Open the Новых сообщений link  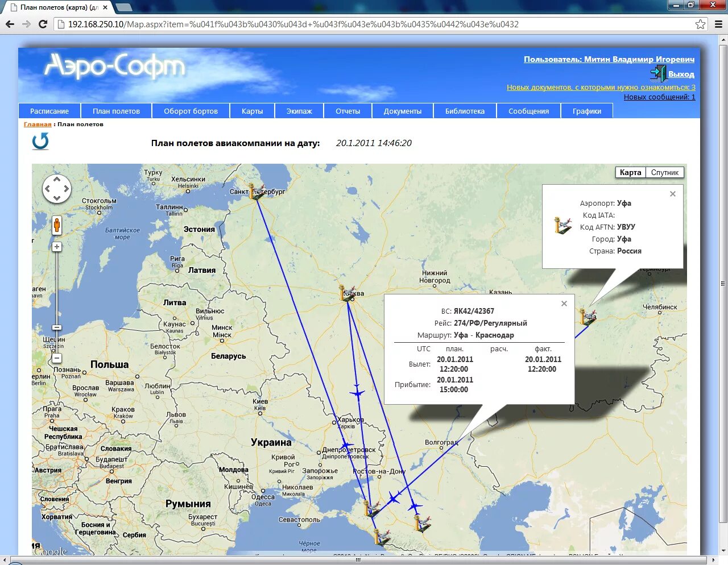pyautogui.click(x=660, y=97)
